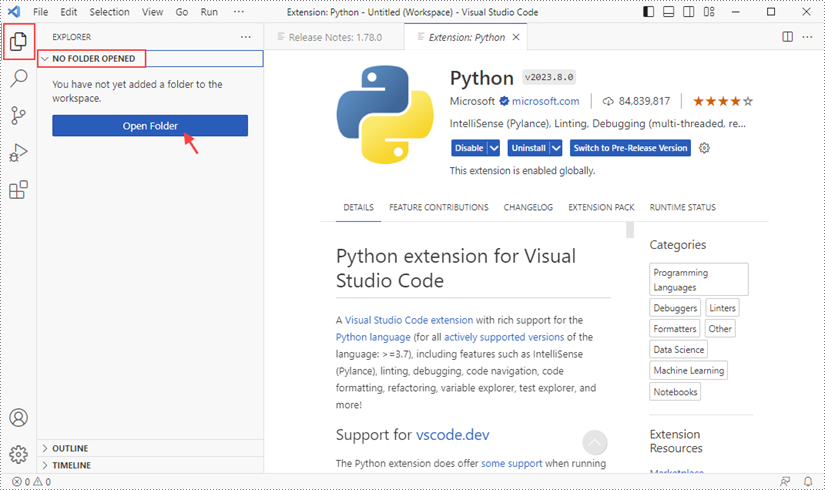The width and height of the screenshot is (825, 490).
Task: Click the Uninstall button
Action: (528, 148)
